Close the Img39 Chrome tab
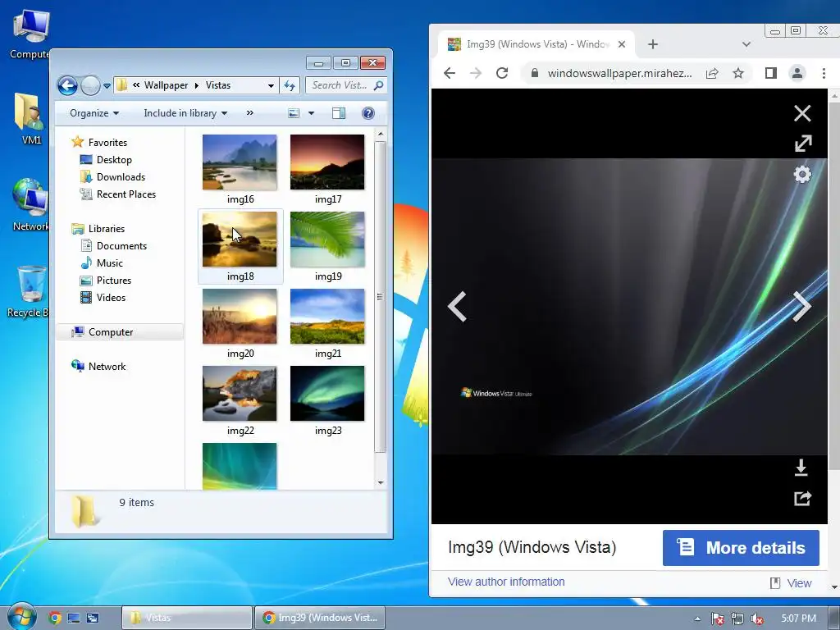The image size is (840, 630). pyautogui.click(x=622, y=44)
